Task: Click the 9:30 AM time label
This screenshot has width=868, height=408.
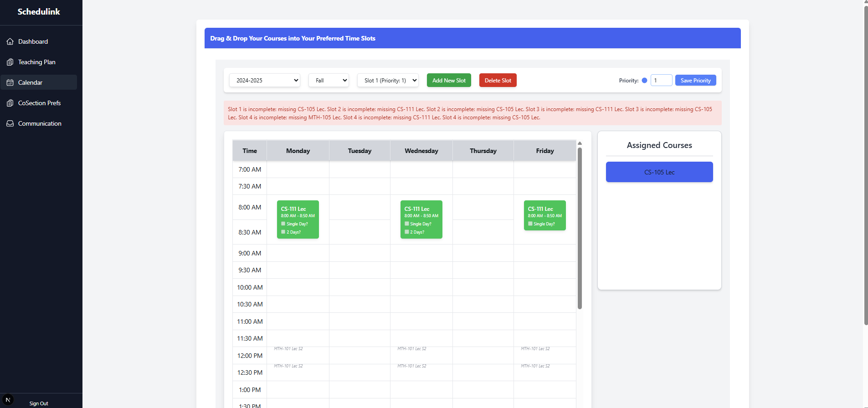Action: [250, 270]
